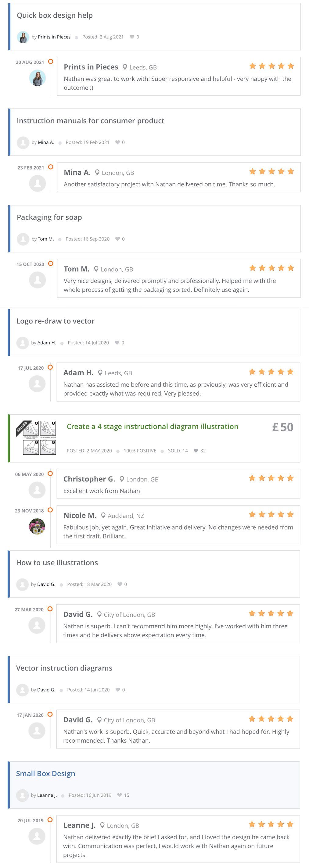Like the Instruction manuals for consumer product post
The width and height of the screenshot is (309, 868).
(118, 143)
